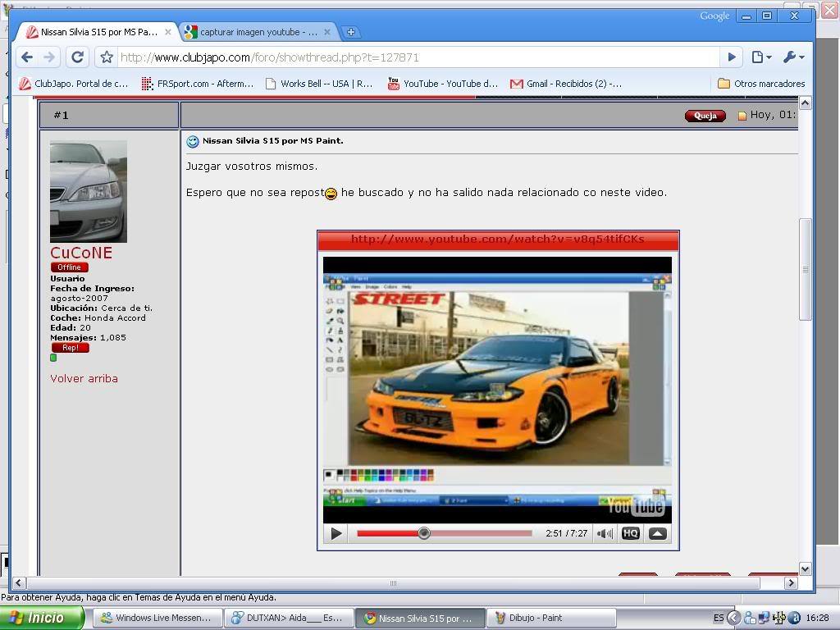Image resolution: width=840 pixels, height=630 pixels.
Task: Click the vertical scrollbar up arrow
Action: [x=806, y=103]
